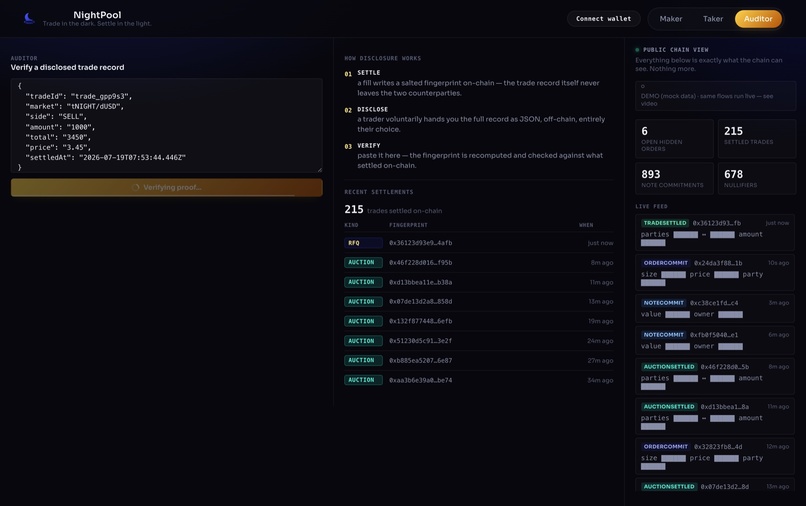Click the green Public Chain View status dot
806x506 pixels.
click(x=637, y=50)
